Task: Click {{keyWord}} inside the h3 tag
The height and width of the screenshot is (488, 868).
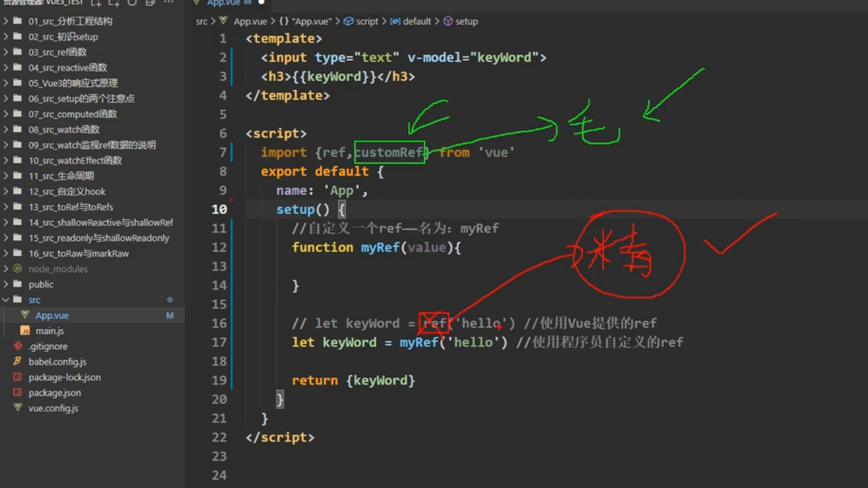Action: coord(334,76)
